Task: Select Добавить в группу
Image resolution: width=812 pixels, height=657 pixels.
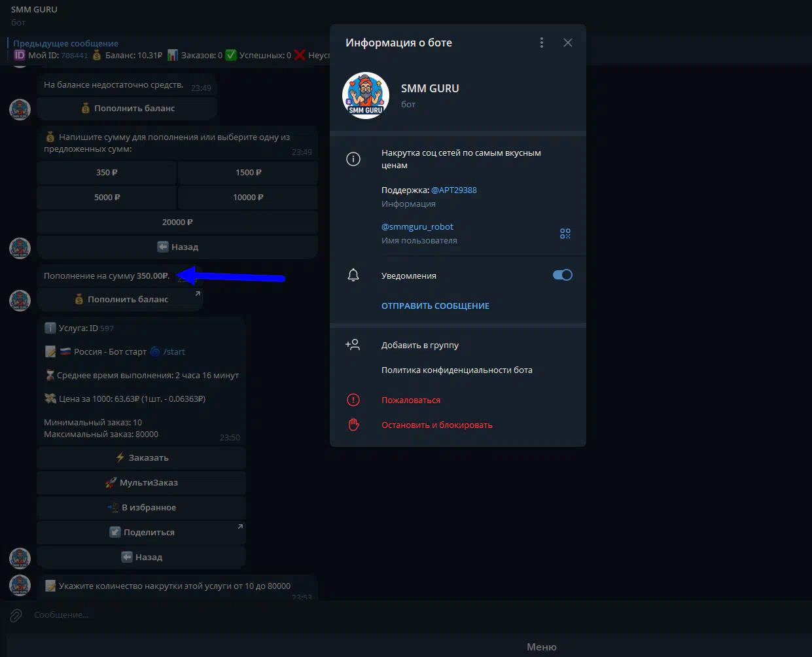Action: [x=420, y=345]
